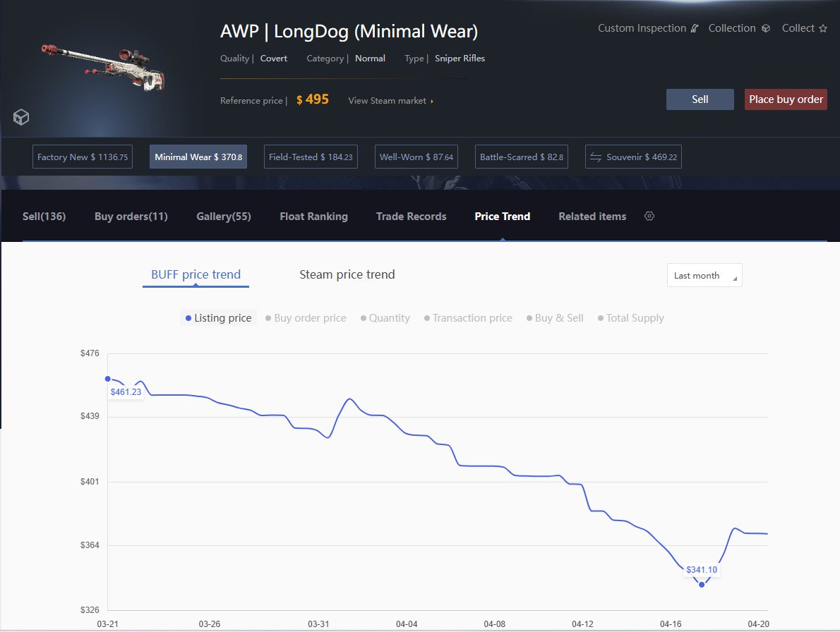The height and width of the screenshot is (632, 840).
Task: Click the $439 price axis label
Action: (90, 415)
